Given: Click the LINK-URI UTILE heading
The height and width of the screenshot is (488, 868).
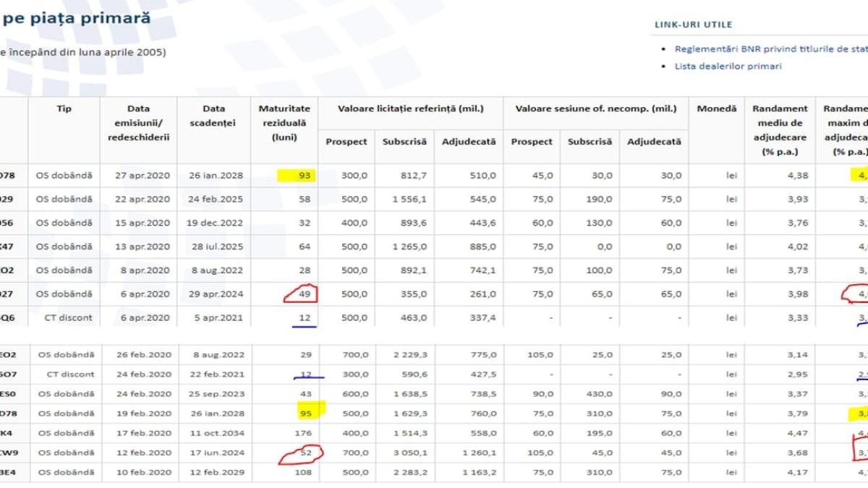Looking at the screenshot, I should [x=693, y=25].
